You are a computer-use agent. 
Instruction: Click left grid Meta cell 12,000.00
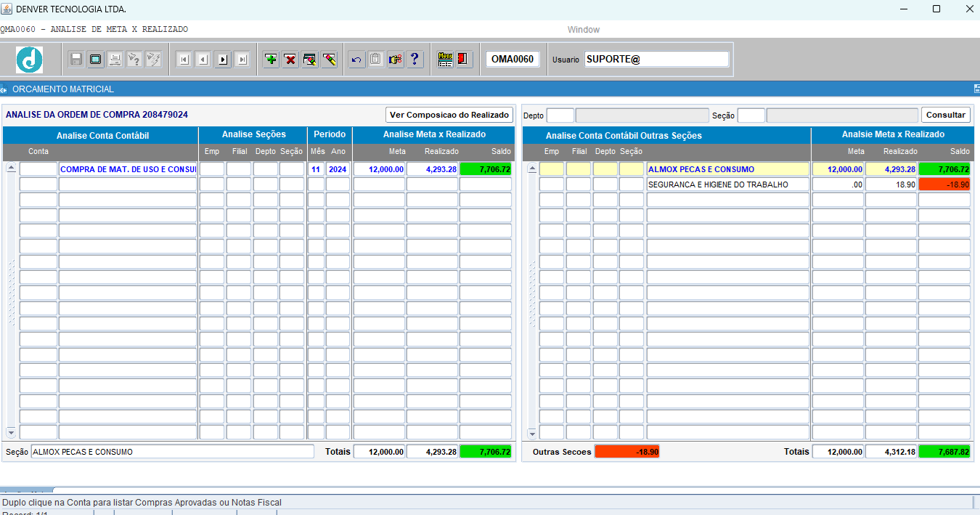(379, 169)
